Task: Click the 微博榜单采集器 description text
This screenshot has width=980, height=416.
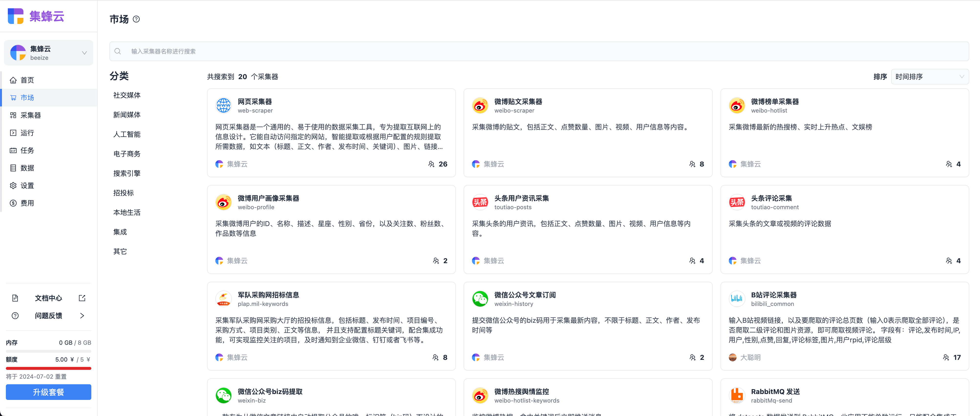Action: pos(801,127)
